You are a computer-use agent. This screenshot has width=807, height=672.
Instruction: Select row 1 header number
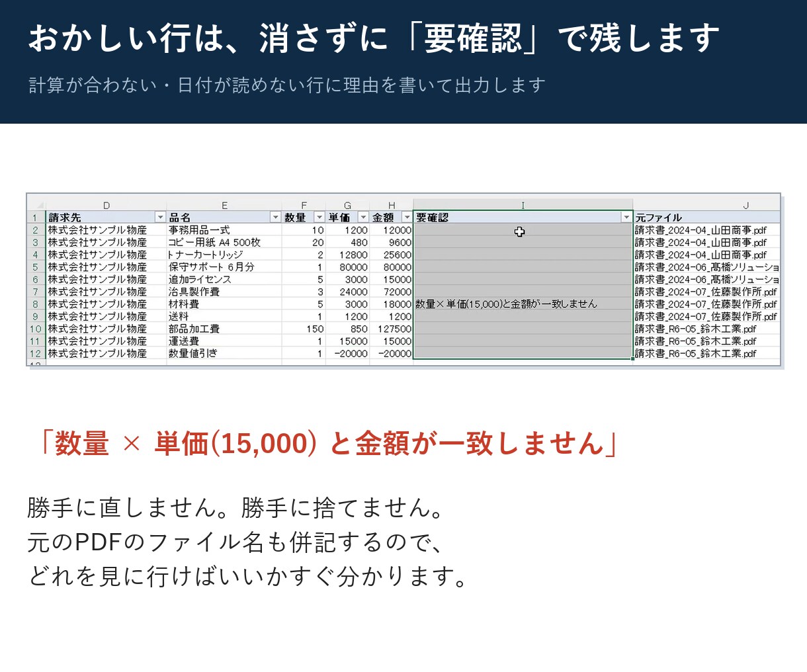[x=36, y=218]
